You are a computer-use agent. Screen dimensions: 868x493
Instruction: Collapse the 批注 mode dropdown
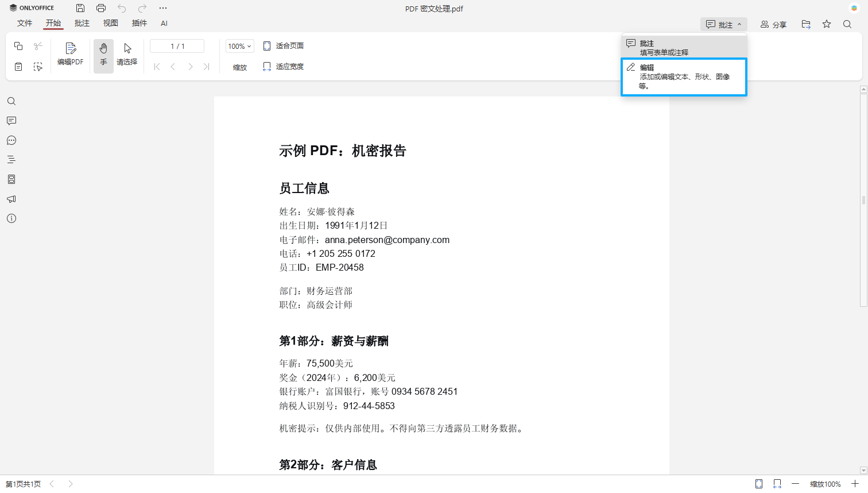tap(723, 24)
